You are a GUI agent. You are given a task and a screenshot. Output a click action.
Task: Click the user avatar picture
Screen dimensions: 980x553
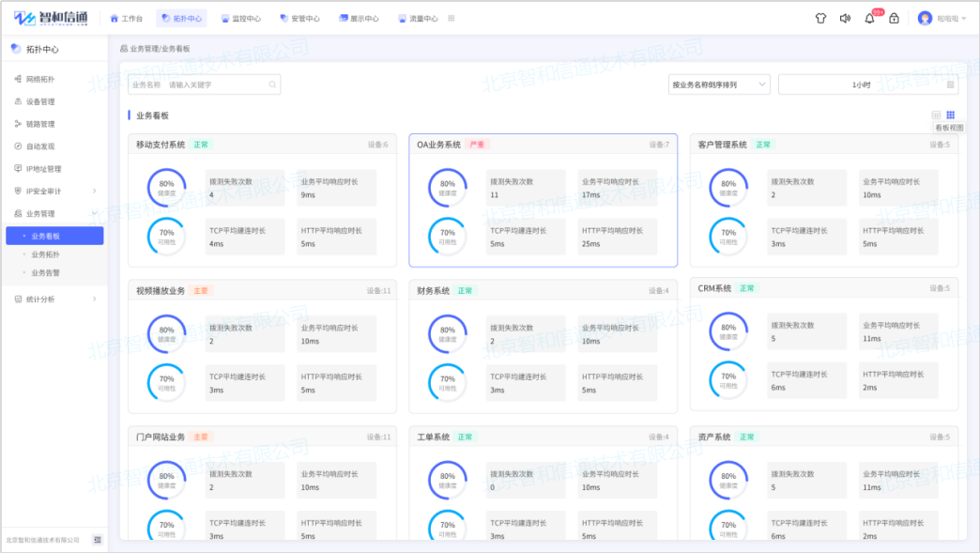pyautogui.click(x=925, y=18)
